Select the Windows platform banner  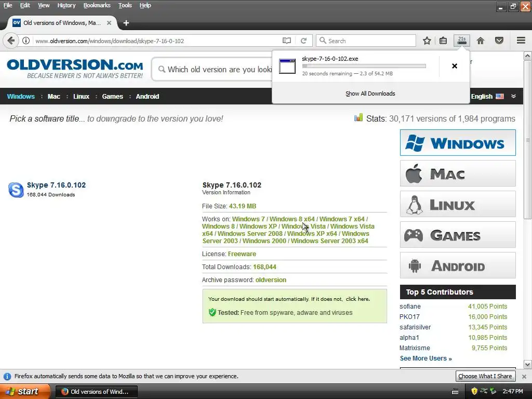tap(458, 142)
